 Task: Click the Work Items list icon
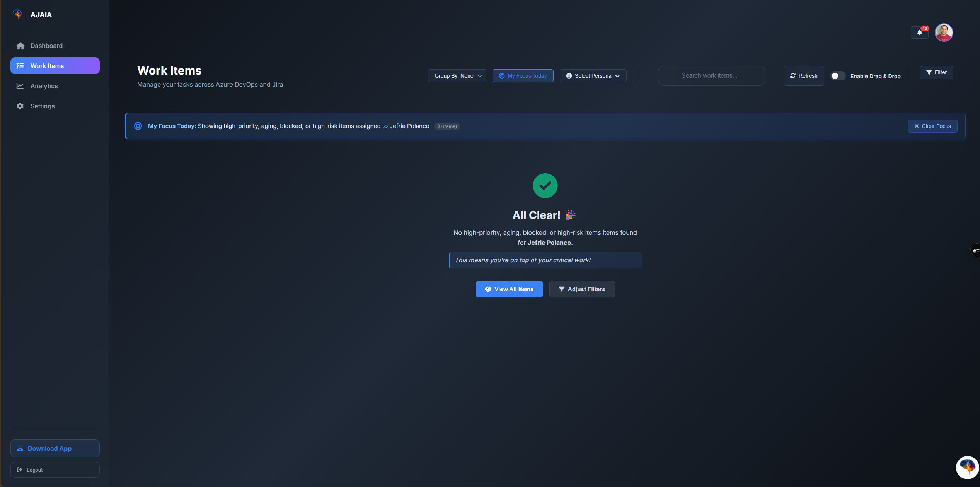[x=20, y=65]
